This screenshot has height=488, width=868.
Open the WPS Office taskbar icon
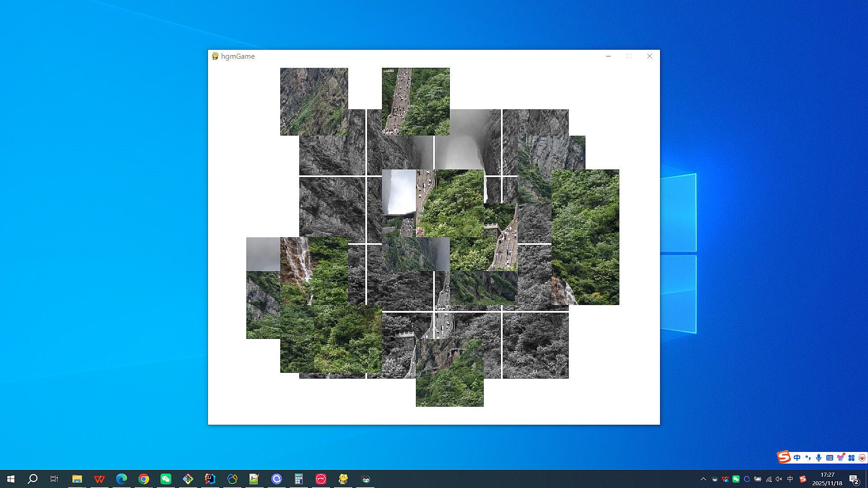click(x=99, y=479)
